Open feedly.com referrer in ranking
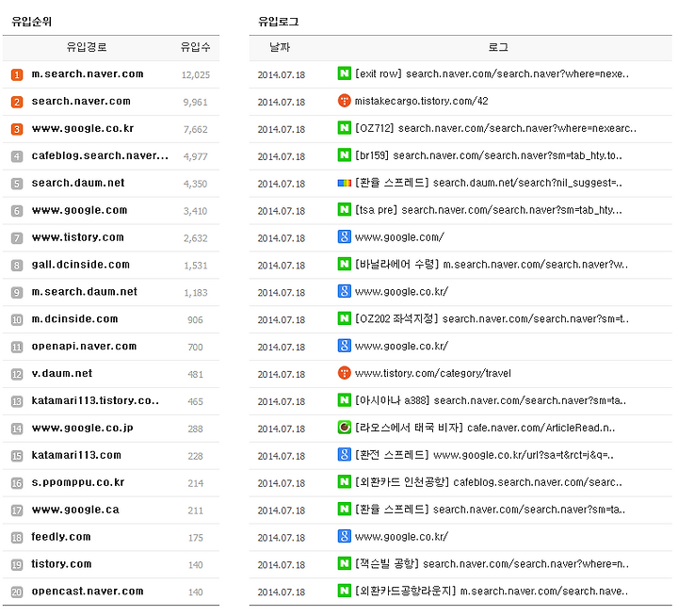The width and height of the screenshot is (678, 616). click(61, 537)
